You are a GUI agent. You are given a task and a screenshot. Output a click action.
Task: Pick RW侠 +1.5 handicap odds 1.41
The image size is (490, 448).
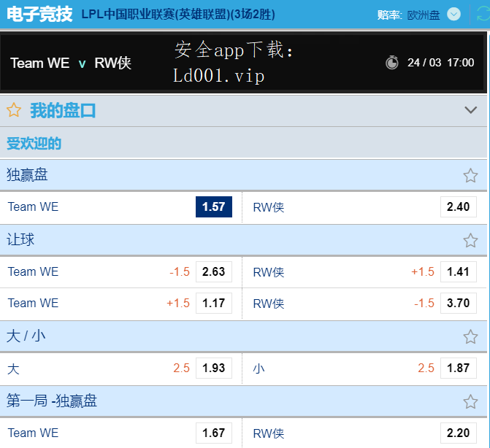[459, 271]
